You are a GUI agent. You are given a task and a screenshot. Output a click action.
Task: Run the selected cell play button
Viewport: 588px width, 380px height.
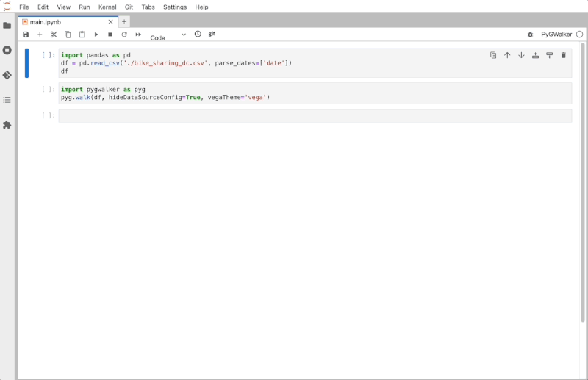pyautogui.click(x=96, y=35)
